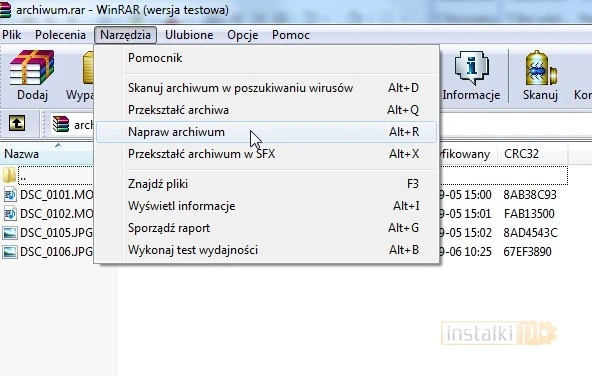Select the DSC_0105.JPG image icon
This screenshot has width=592, height=376.
(x=10, y=233)
